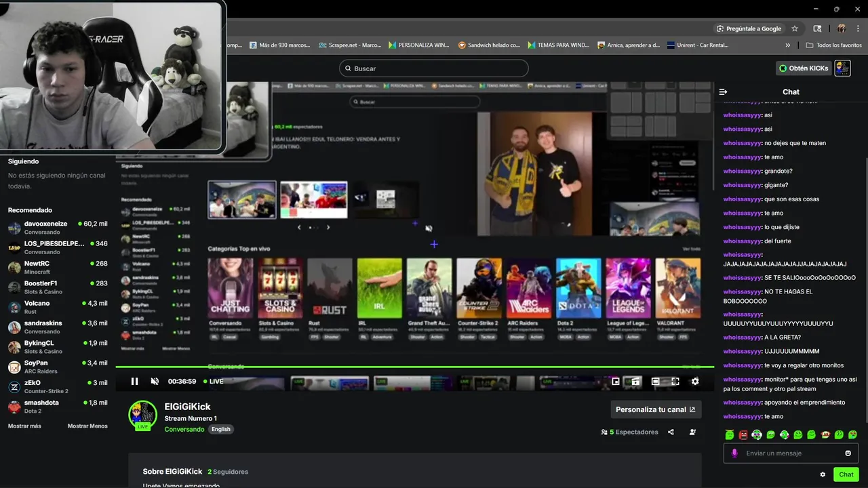Open TEMAS PARA WIND... bookmark

(558, 45)
